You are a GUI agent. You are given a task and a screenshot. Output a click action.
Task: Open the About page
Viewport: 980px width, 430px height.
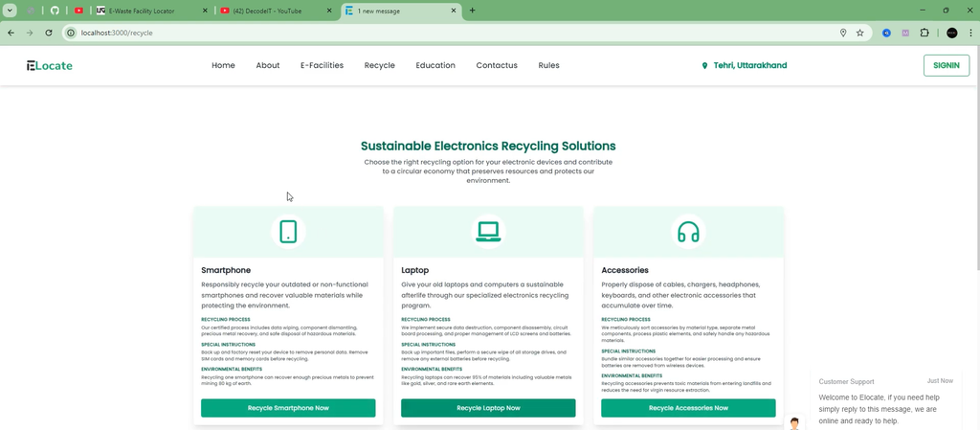tap(268, 66)
